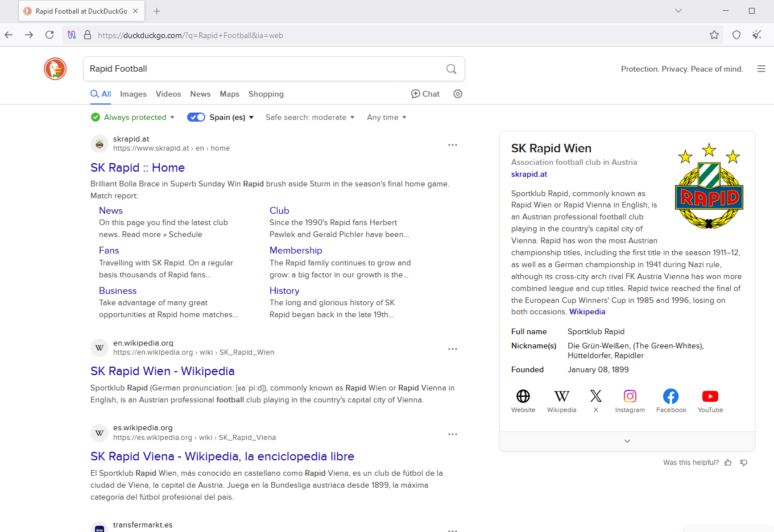Viewport: 774px width, 532px height.
Task: Click the site permissions icon in address bar
Action: [x=72, y=35]
